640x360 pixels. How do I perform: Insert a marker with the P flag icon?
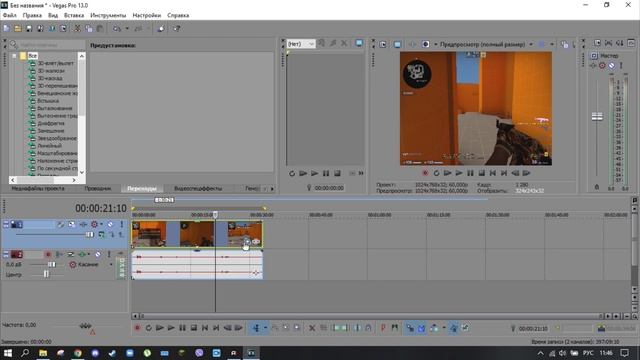pos(383,328)
